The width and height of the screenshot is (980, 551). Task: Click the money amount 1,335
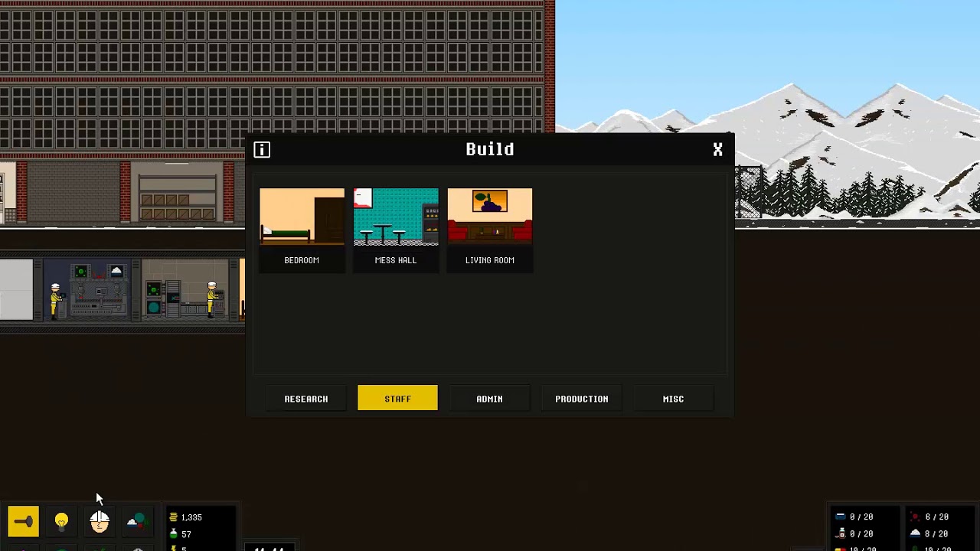(191, 517)
